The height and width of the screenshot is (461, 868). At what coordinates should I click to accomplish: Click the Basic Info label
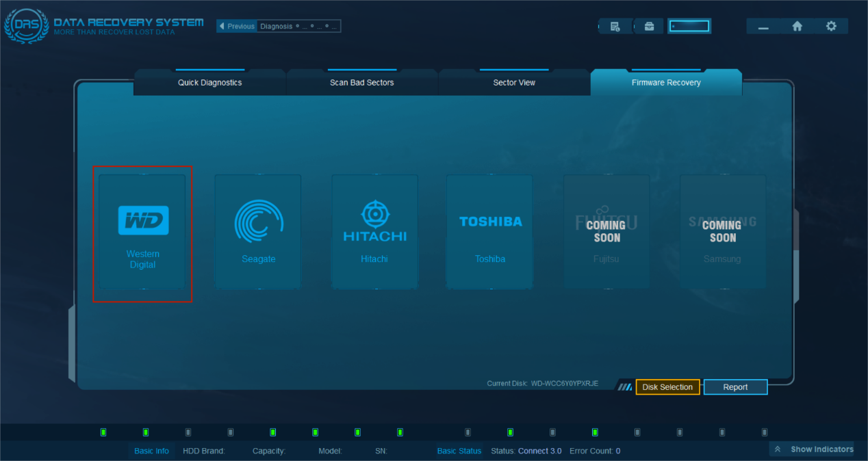pos(151,451)
